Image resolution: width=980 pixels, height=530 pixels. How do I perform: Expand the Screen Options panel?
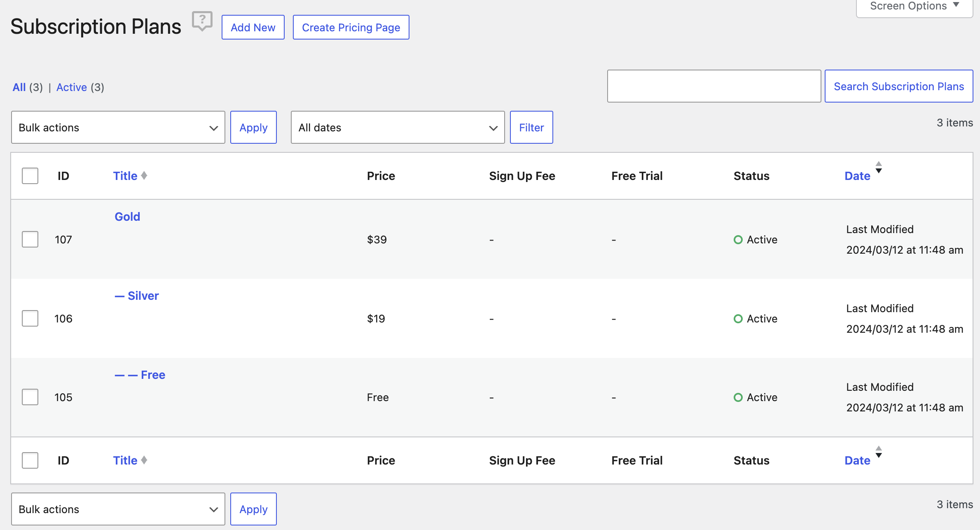pos(915,6)
